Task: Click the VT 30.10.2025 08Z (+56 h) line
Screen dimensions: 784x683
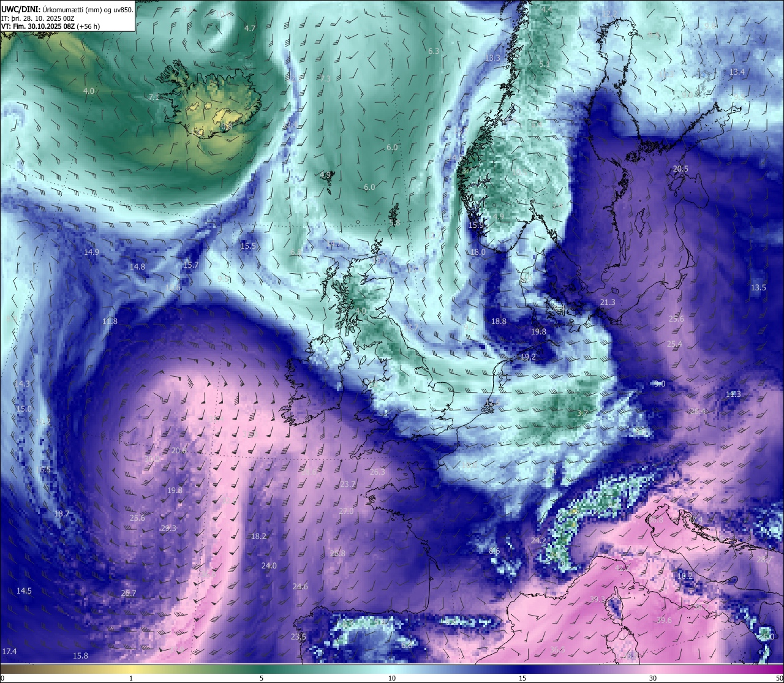Action: (50, 26)
